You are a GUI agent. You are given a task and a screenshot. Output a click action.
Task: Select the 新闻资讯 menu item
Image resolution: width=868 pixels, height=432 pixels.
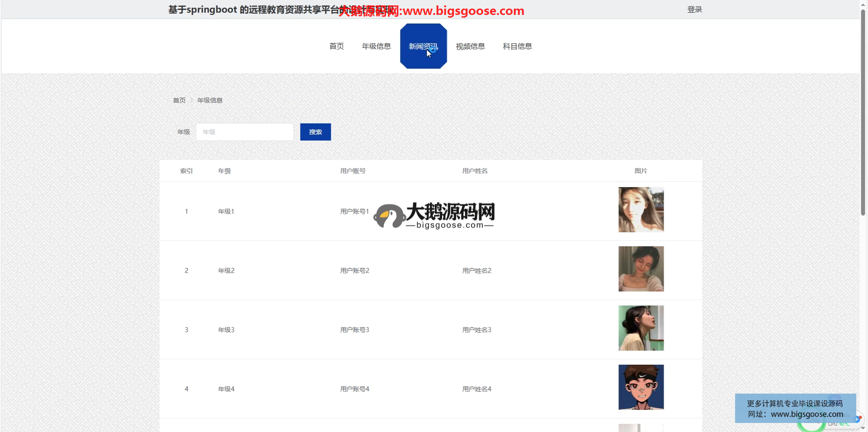coord(423,46)
